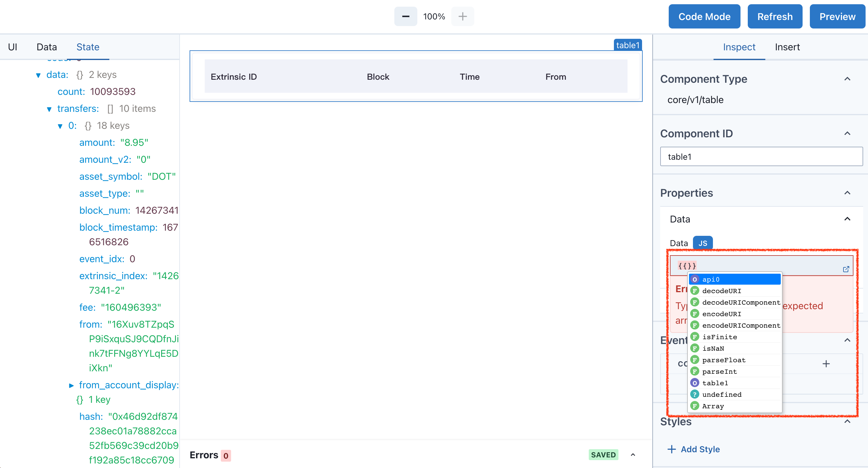Image resolution: width=868 pixels, height=468 pixels.
Task: Click the block_num 14267341 entry
Action: (x=129, y=211)
